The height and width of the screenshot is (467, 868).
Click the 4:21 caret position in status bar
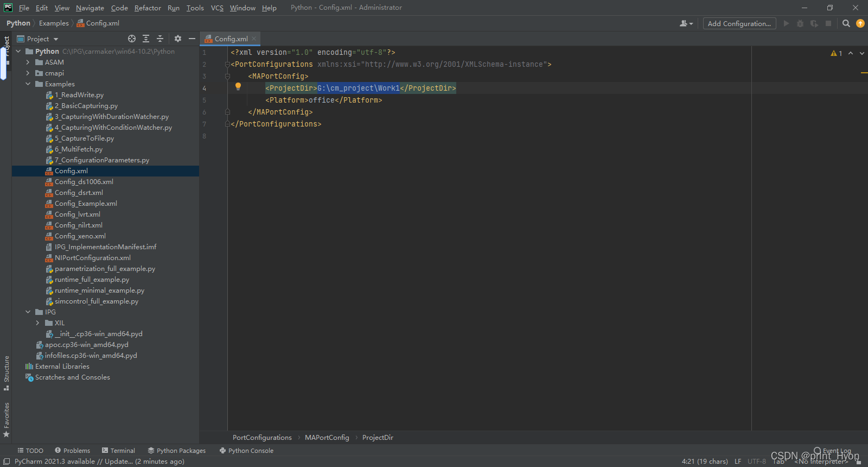(x=705, y=461)
